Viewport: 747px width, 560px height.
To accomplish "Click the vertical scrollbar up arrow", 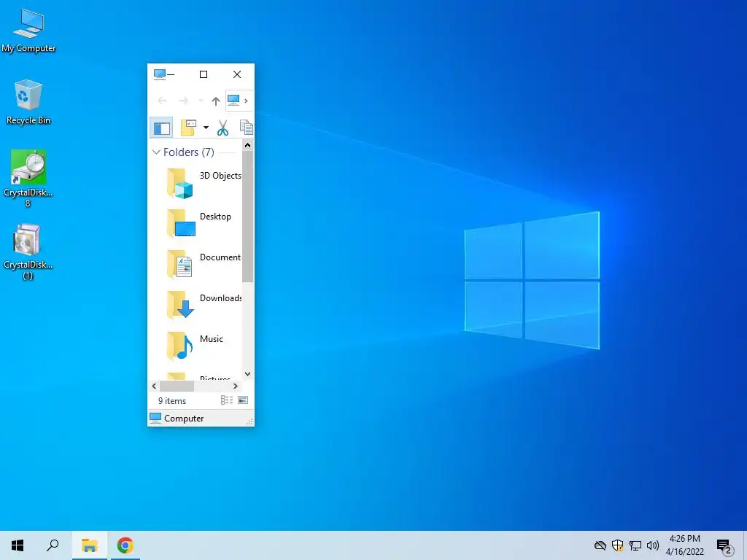I will [x=247, y=145].
